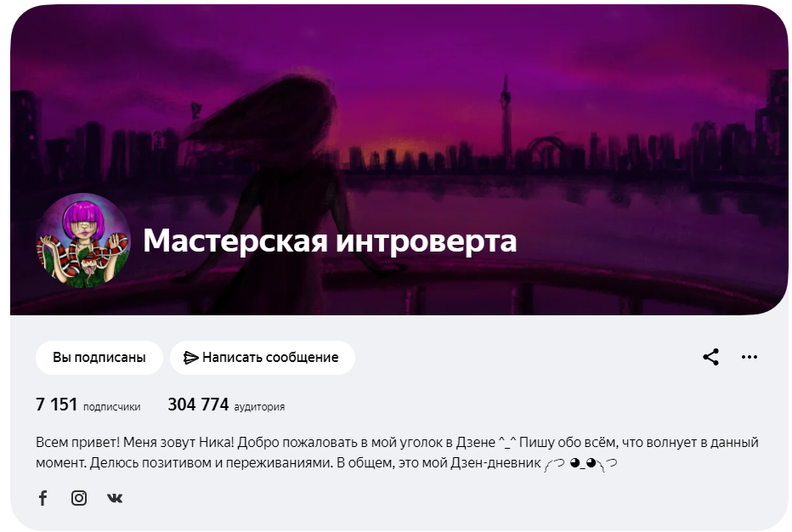Click the 'Написать сообщение' button text
792x532 pixels.
270,358
